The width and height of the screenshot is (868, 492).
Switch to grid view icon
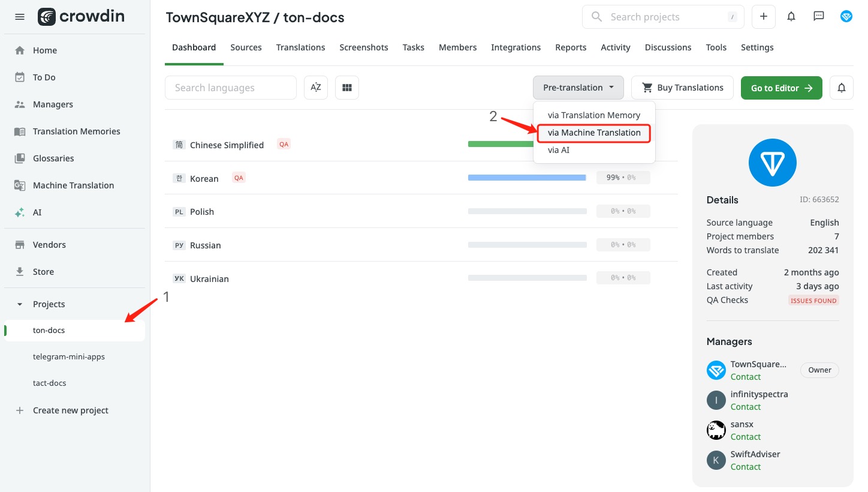[347, 88]
